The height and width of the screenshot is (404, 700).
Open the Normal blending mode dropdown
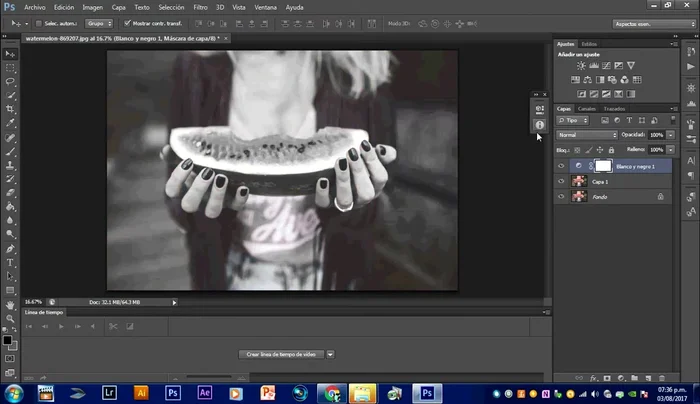click(587, 134)
